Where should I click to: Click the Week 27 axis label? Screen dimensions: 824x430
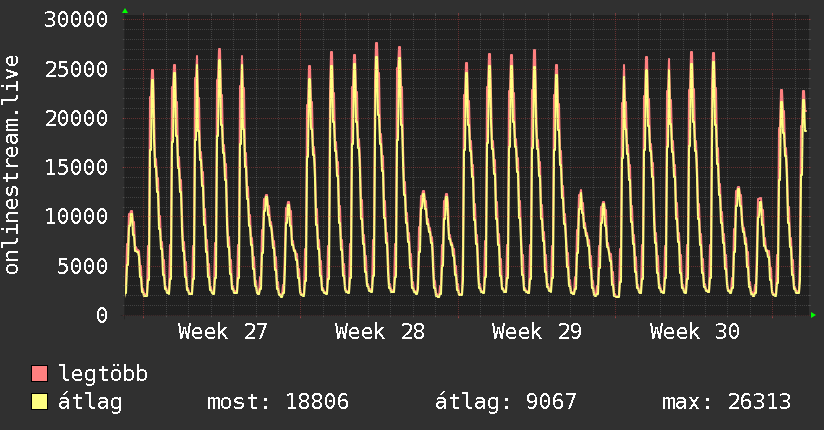223,332
